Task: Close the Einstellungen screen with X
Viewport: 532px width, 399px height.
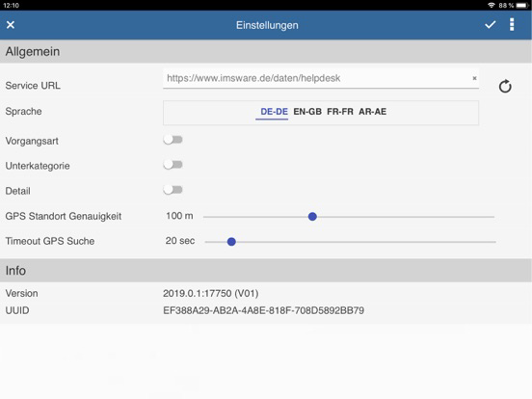Action: (x=11, y=25)
